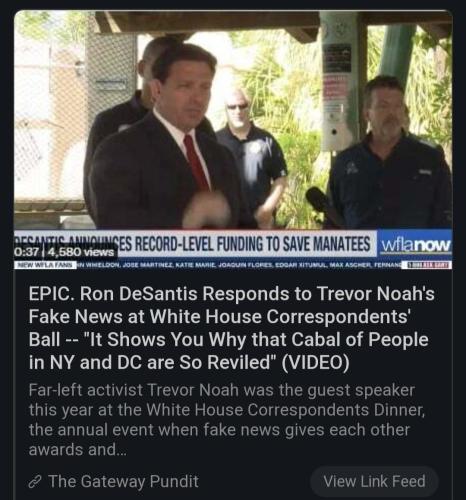
Task: Click the chain link icon beside Gateway Pundit
Action: pos(35,482)
